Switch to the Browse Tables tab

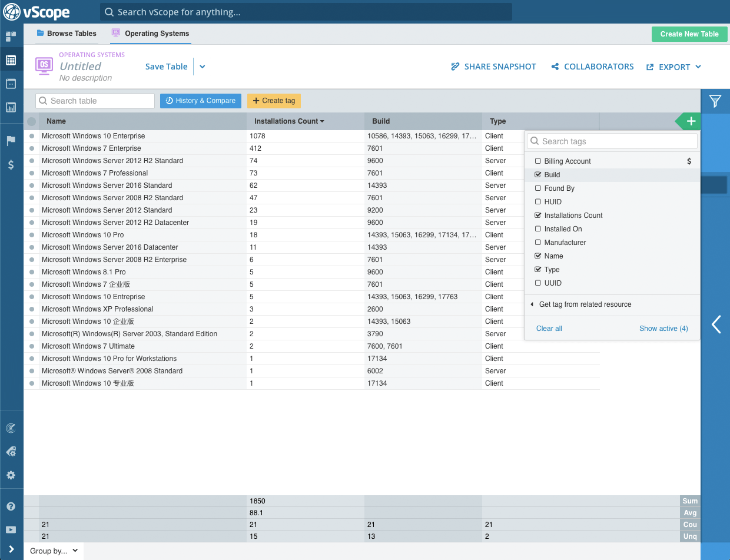coord(66,34)
